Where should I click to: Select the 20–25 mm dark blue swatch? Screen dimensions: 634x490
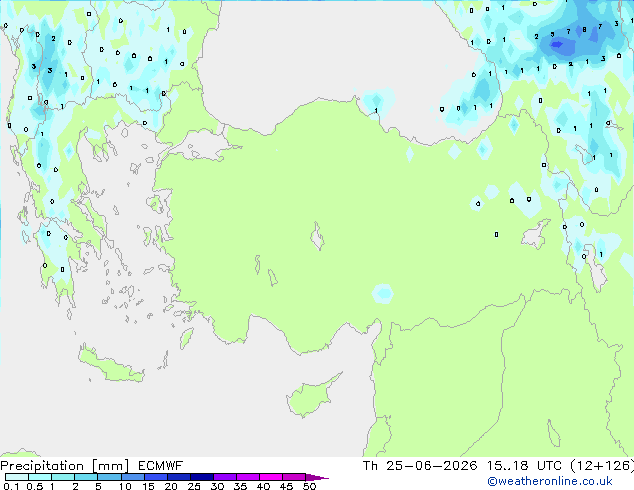[179, 477]
